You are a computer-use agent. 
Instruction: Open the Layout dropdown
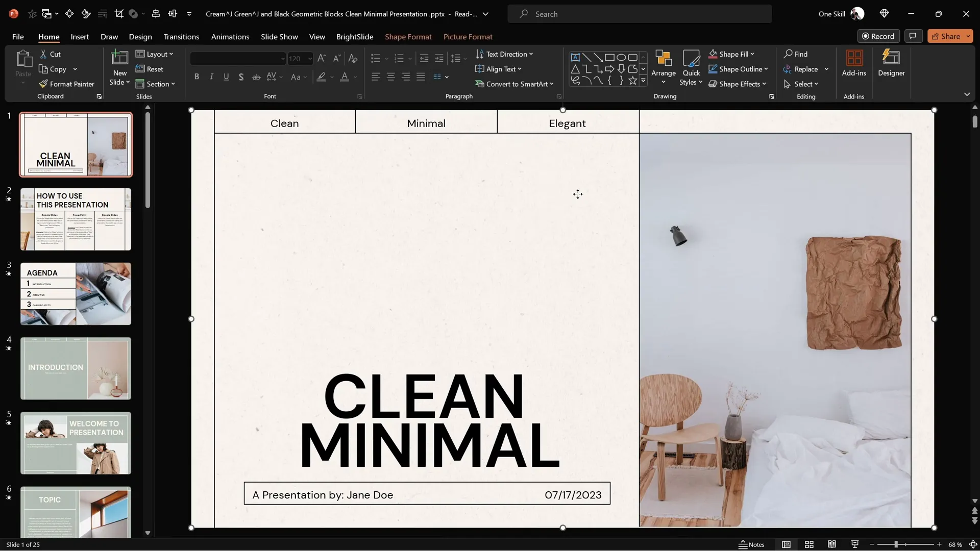[x=155, y=54]
